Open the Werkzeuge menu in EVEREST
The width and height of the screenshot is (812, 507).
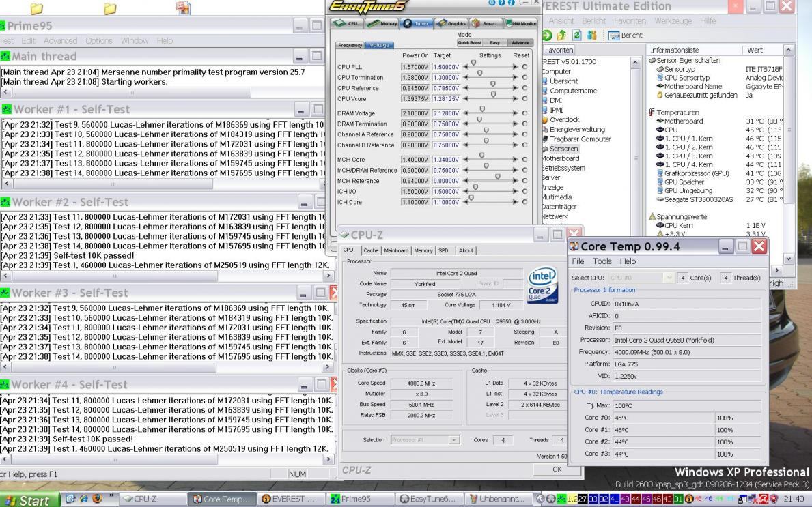point(673,20)
